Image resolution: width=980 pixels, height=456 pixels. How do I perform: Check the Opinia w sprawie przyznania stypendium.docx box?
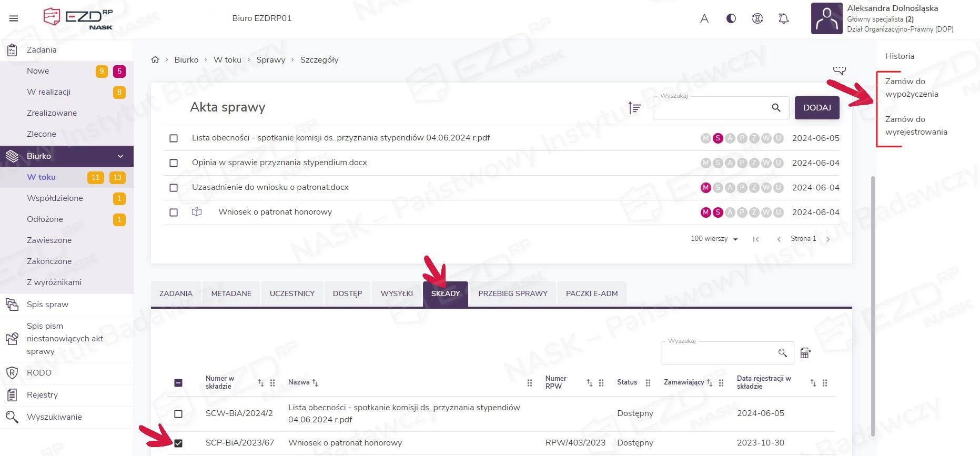click(174, 163)
